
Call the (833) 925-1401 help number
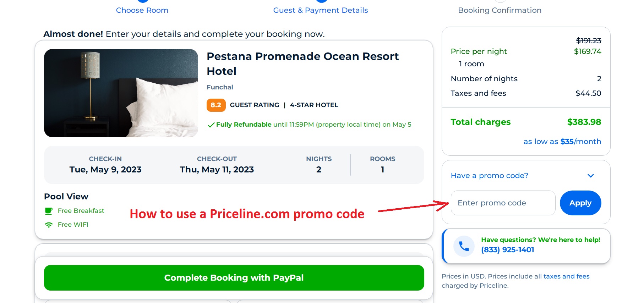pos(508,250)
